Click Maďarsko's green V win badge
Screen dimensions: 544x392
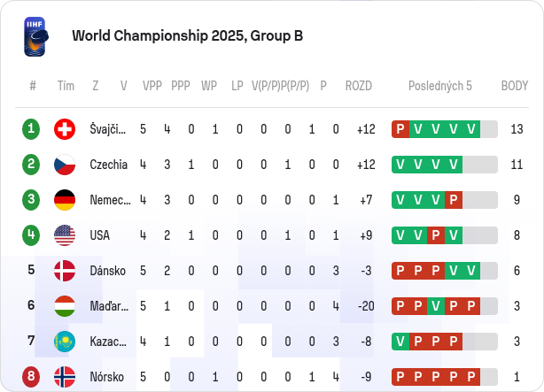(436, 306)
